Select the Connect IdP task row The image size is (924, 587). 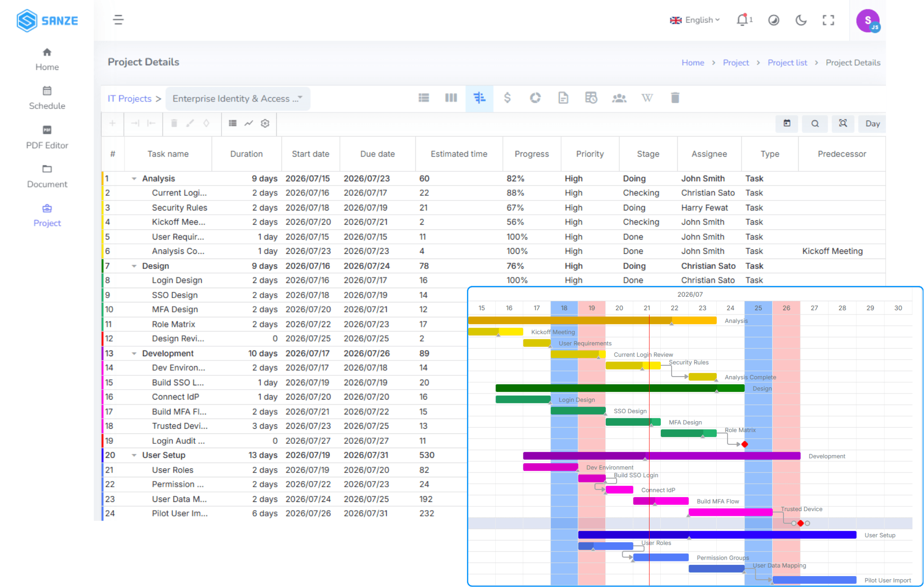tap(284, 397)
